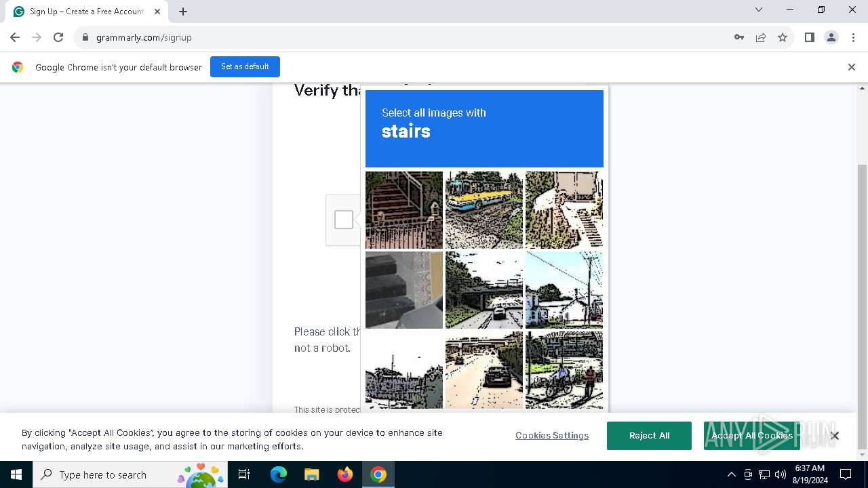
Task: Select the cyclist image tile
Action: click(564, 370)
